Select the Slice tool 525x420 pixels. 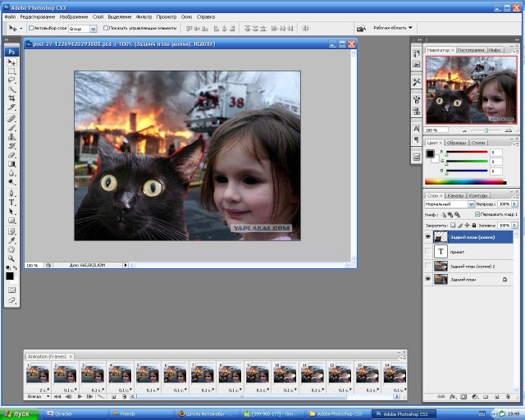click(11, 107)
